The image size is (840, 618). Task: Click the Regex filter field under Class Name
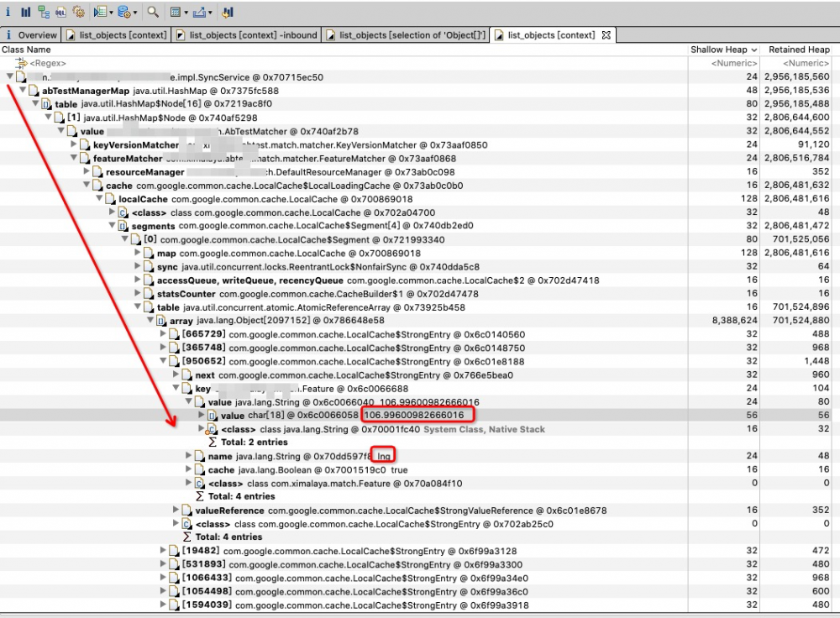(48, 63)
